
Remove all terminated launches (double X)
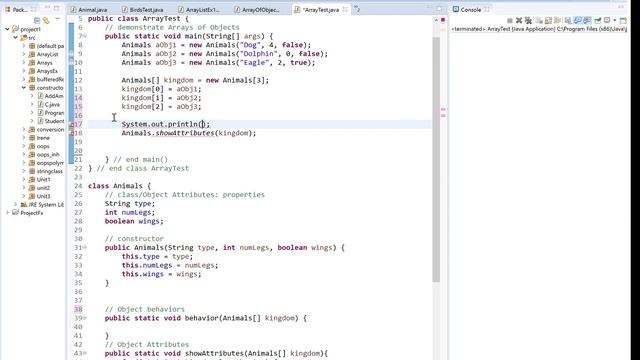point(528,20)
